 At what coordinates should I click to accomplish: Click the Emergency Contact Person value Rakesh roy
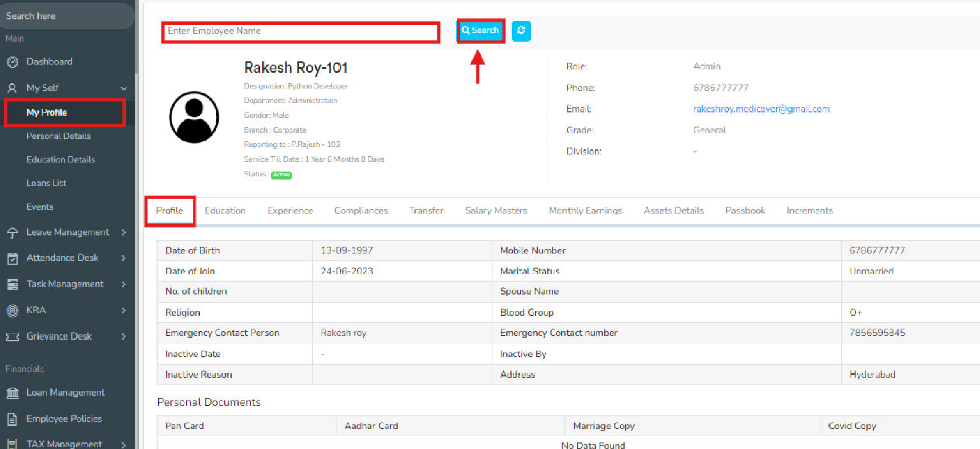343,333
